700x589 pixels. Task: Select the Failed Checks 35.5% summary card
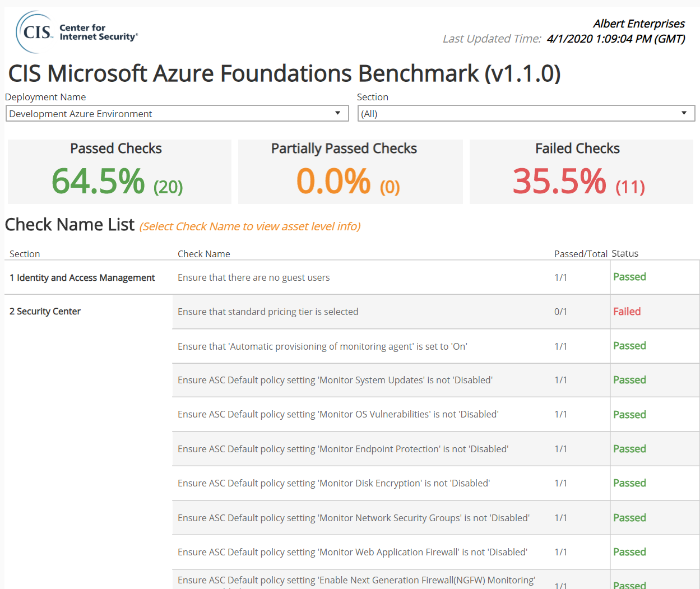coord(581,171)
